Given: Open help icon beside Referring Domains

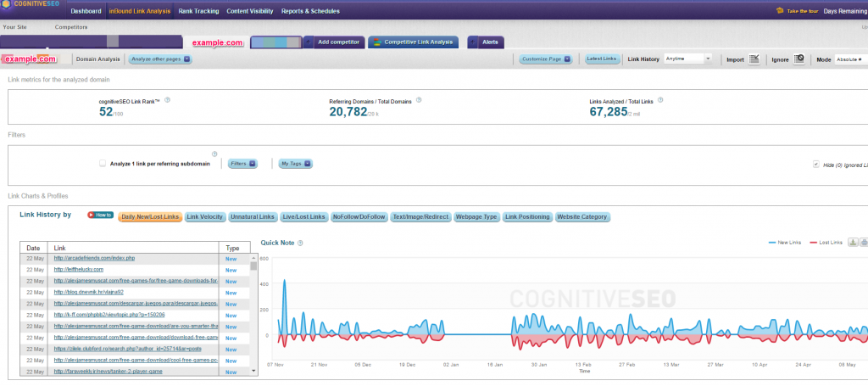Looking at the screenshot, I should click(x=419, y=100).
